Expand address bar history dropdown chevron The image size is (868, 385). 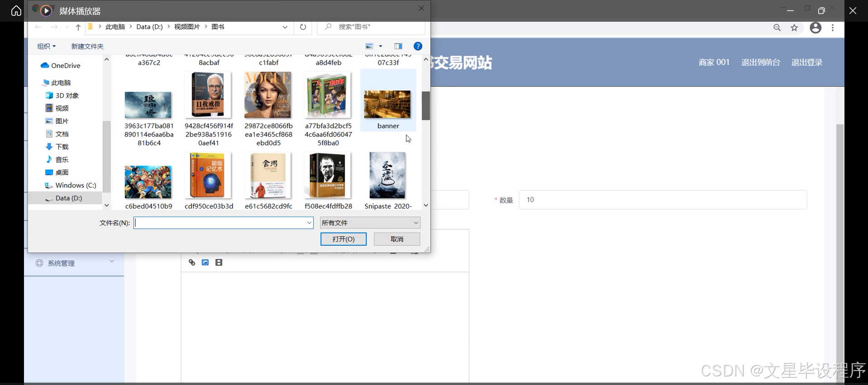pos(285,27)
